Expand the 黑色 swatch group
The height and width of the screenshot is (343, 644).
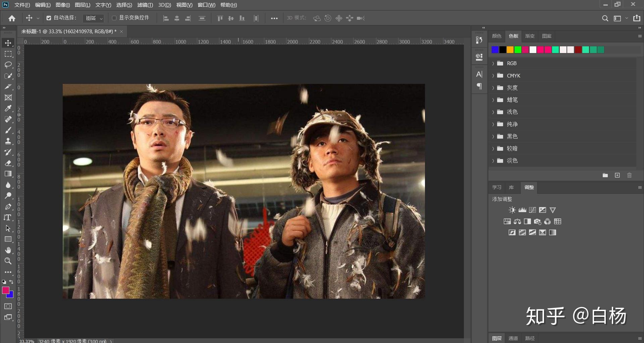pyautogui.click(x=493, y=136)
